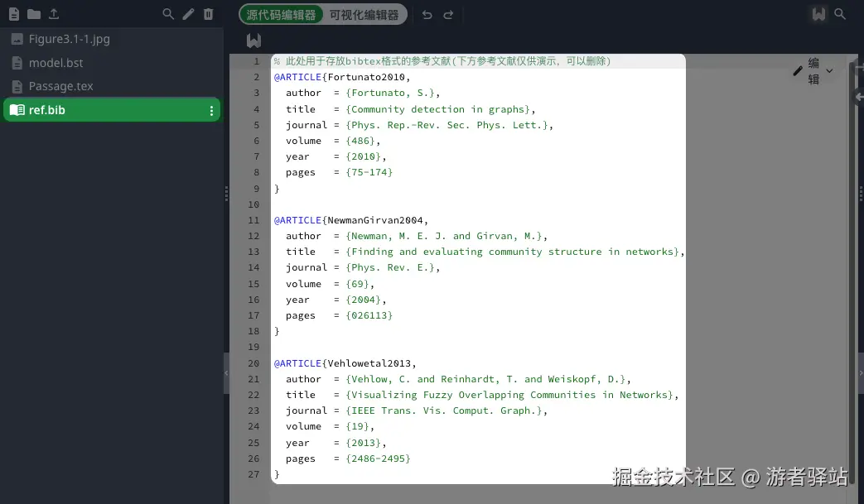Switch to the visual editor (可视化编辑器)
The width and height of the screenshot is (864, 504).
(x=364, y=15)
